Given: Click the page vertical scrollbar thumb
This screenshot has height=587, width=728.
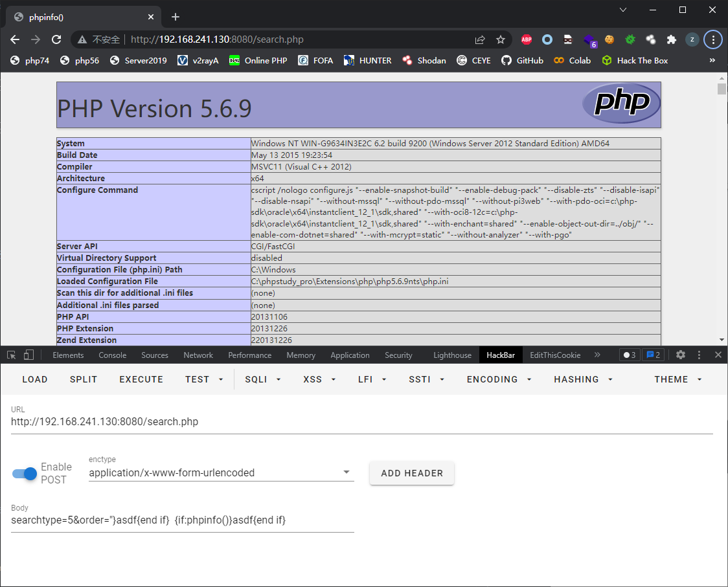Looking at the screenshot, I should click(722, 89).
